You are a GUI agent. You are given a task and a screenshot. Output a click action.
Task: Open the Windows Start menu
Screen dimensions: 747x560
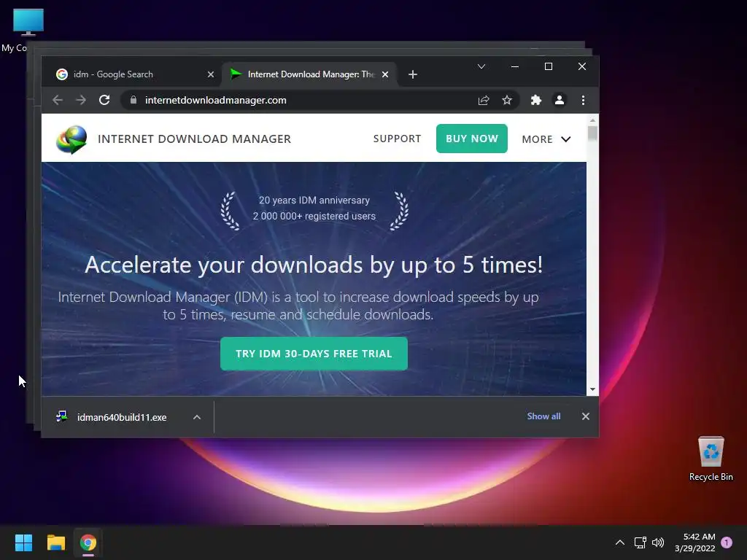(x=23, y=542)
